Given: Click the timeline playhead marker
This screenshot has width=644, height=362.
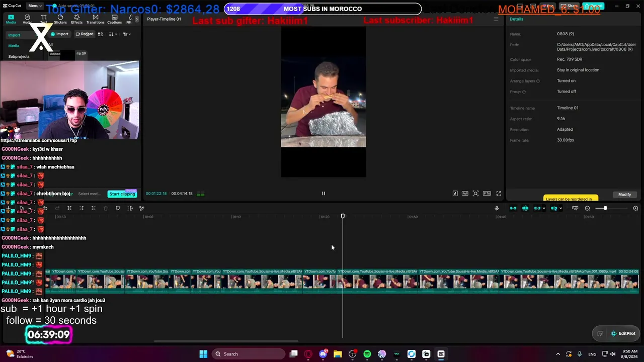Looking at the screenshot, I should pyautogui.click(x=343, y=216).
